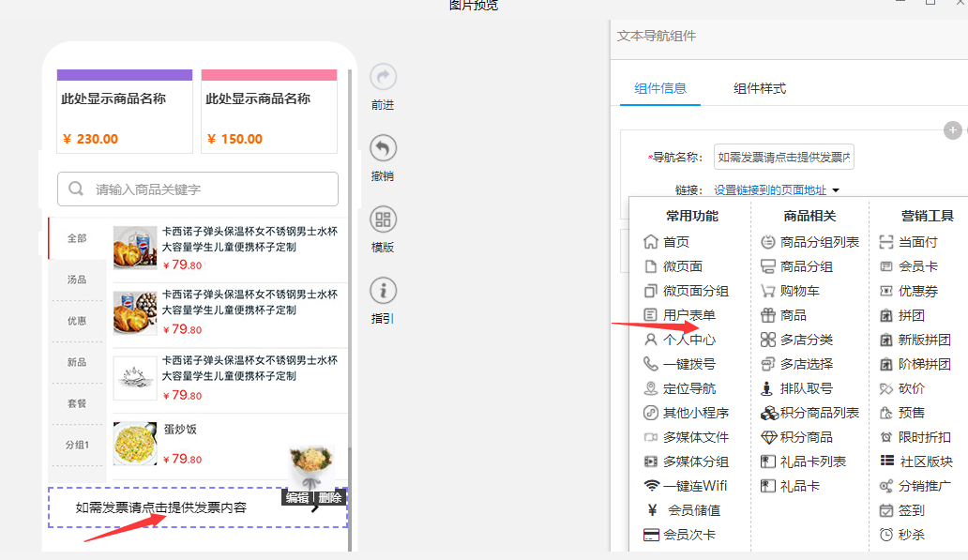
Task: Click the 编辑 button on navigation component
Action: coord(297,498)
